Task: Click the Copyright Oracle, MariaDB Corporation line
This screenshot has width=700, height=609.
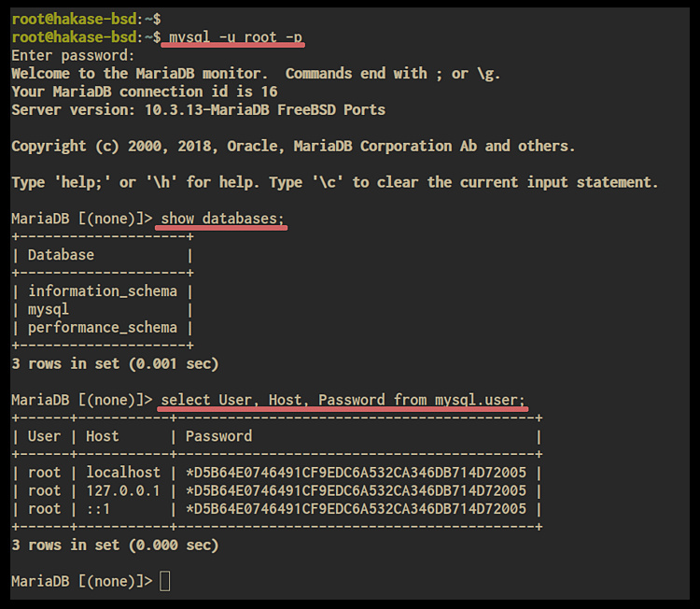Action: click(293, 146)
